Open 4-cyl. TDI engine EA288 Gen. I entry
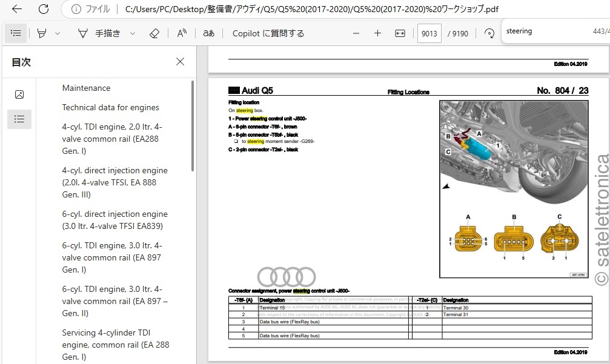Viewport: 610px width, 364px height. pyautogui.click(x=112, y=139)
